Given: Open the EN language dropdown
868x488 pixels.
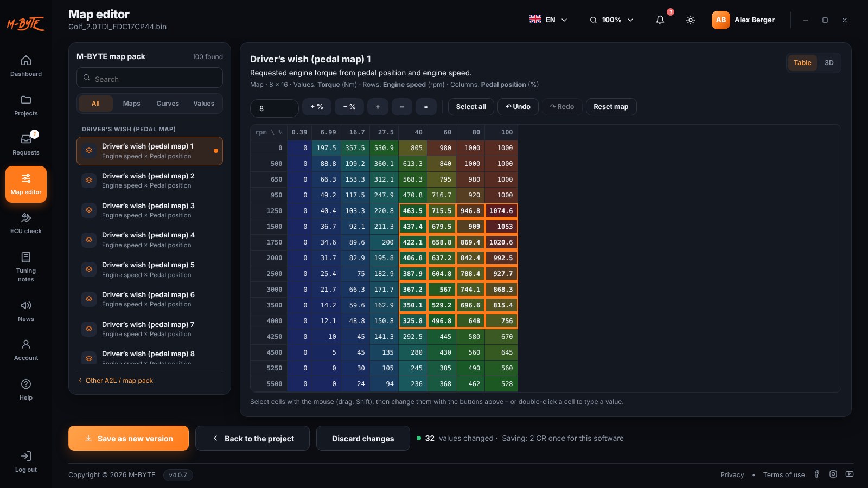Looking at the screenshot, I should point(548,20).
